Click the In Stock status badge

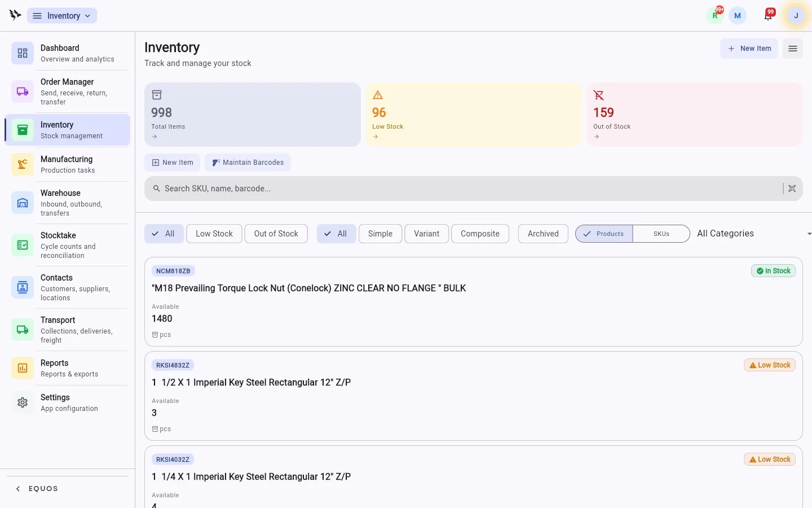pyautogui.click(x=774, y=271)
